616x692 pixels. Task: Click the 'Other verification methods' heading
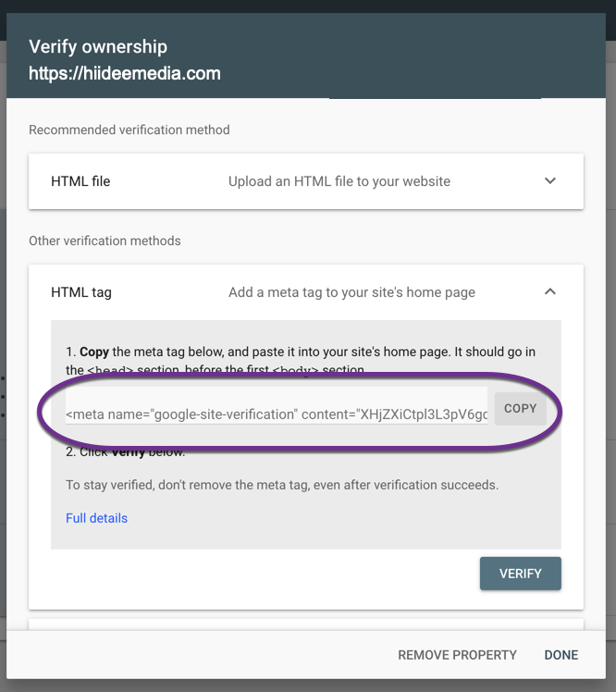click(105, 241)
